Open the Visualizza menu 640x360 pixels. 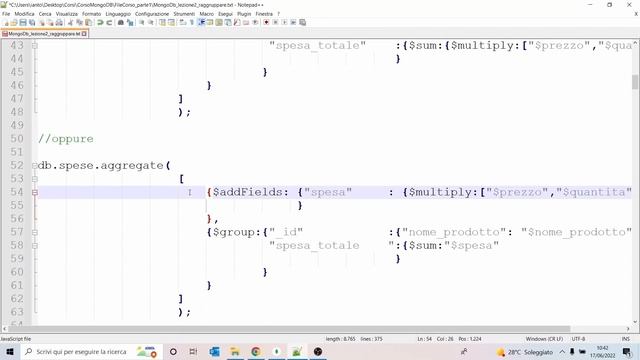[x=67, y=14]
